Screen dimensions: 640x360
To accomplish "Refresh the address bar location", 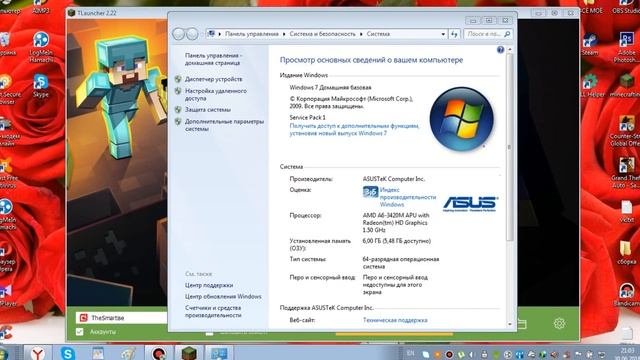I will click(454, 34).
